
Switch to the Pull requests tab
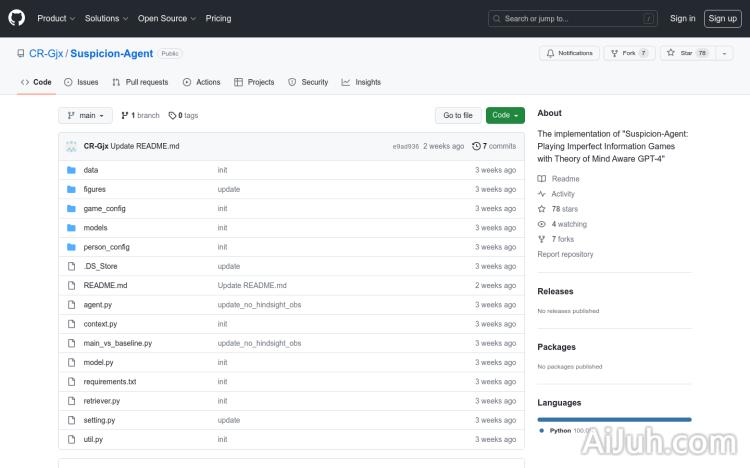[140, 82]
